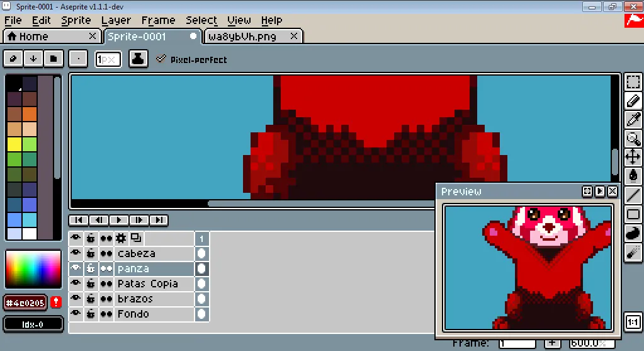The height and width of the screenshot is (351, 644).
Task: Click the 1:1 minieditor preview button
Action: (x=633, y=322)
